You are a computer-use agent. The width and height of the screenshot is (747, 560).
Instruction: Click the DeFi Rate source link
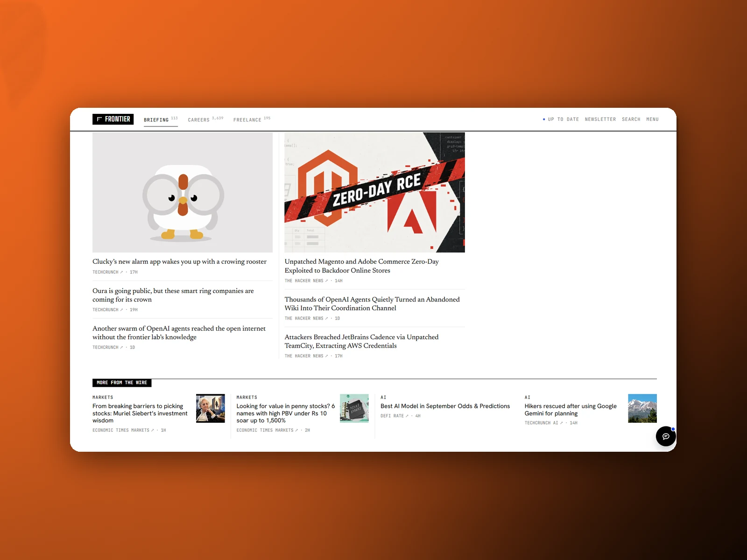(x=395, y=416)
